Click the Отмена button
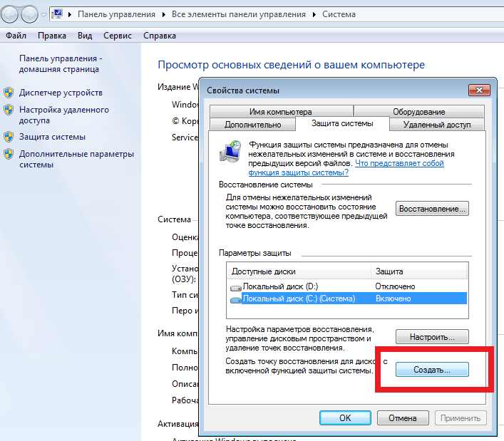The height and width of the screenshot is (441, 504). coord(403,418)
